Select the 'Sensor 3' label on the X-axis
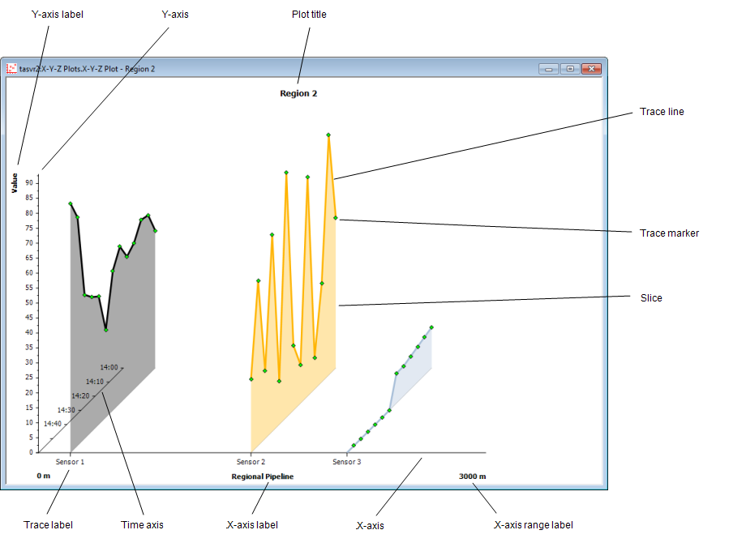 pyautogui.click(x=346, y=461)
